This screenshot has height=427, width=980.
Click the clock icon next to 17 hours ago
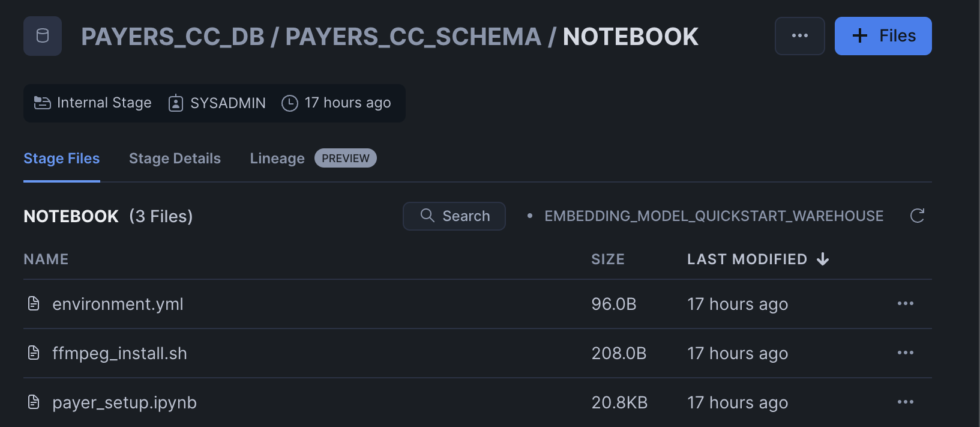289,103
